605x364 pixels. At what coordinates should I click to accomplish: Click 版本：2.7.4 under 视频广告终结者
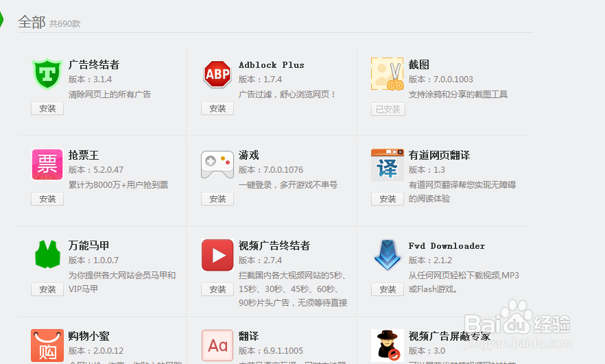click(x=260, y=260)
